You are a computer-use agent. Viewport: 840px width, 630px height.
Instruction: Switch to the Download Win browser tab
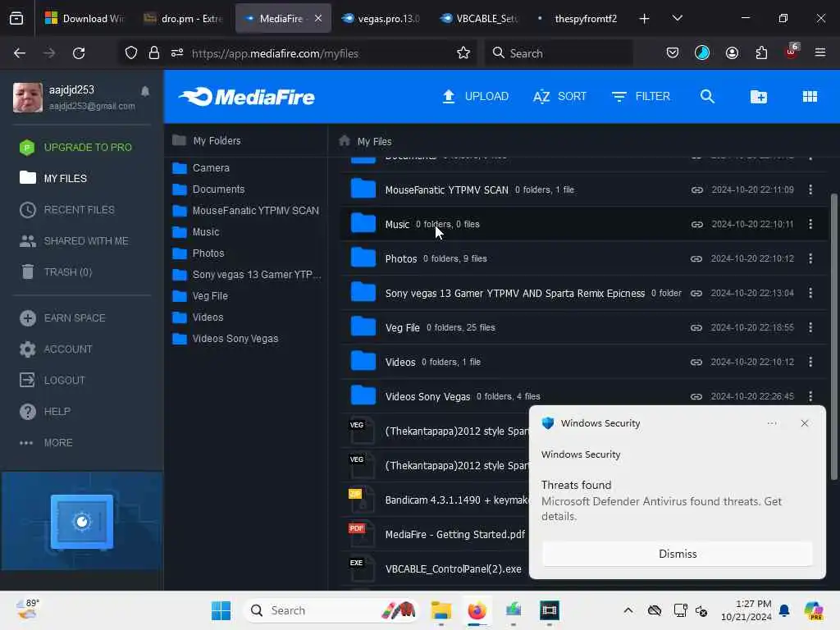point(85,18)
